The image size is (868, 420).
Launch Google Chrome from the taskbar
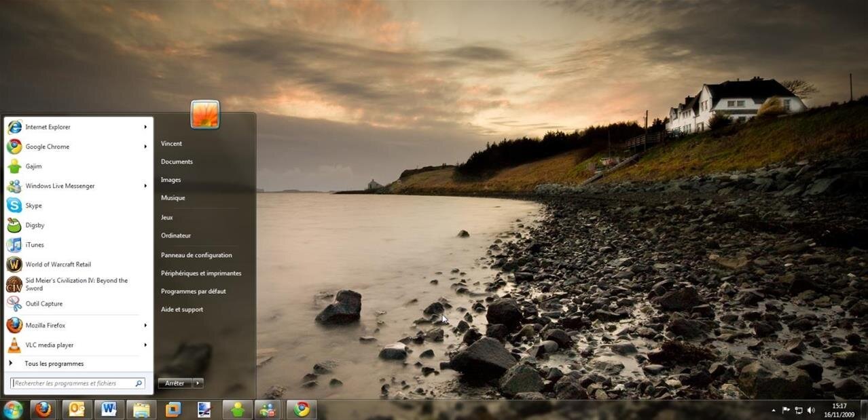(x=301, y=409)
